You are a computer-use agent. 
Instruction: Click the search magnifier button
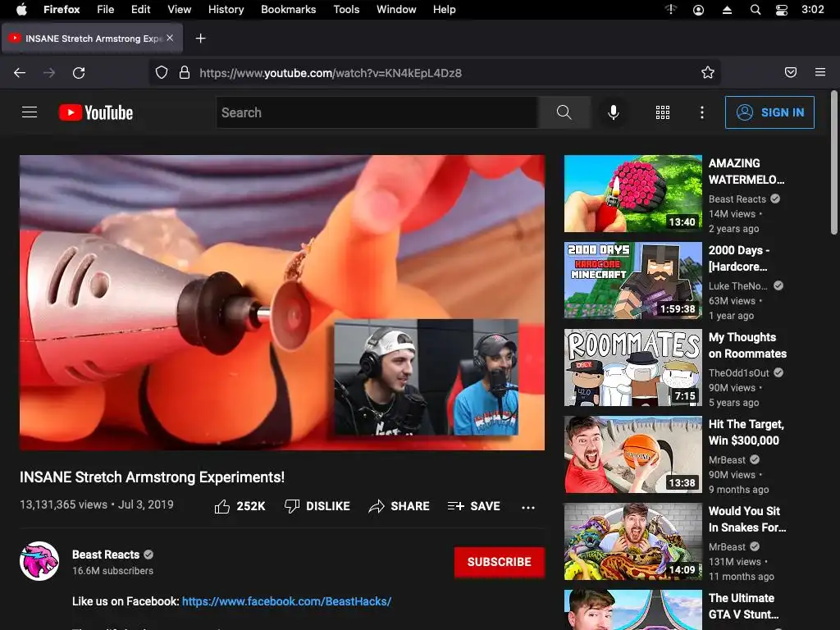click(x=564, y=112)
